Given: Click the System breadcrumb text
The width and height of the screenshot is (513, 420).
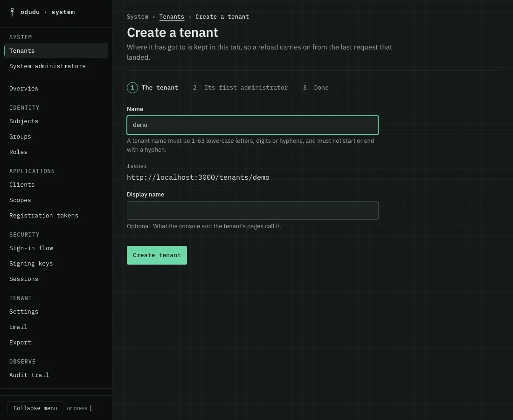Looking at the screenshot, I should pos(138,17).
